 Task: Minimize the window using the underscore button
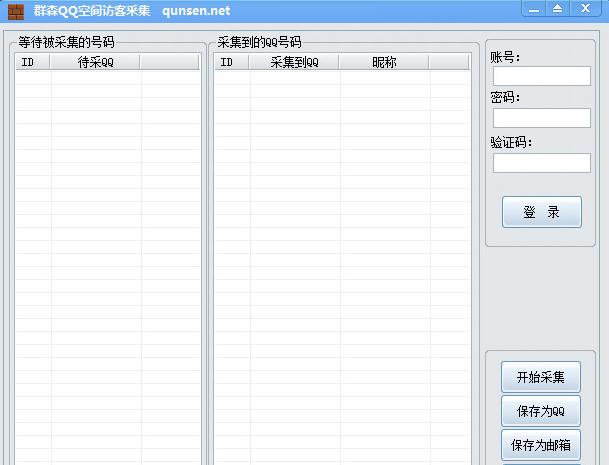(x=534, y=9)
